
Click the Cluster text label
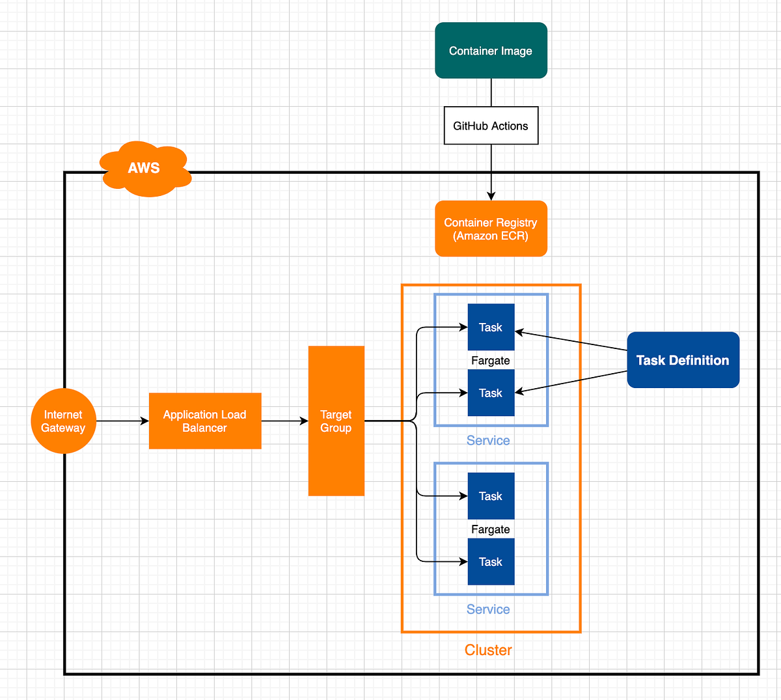click(x=488, y=650)
